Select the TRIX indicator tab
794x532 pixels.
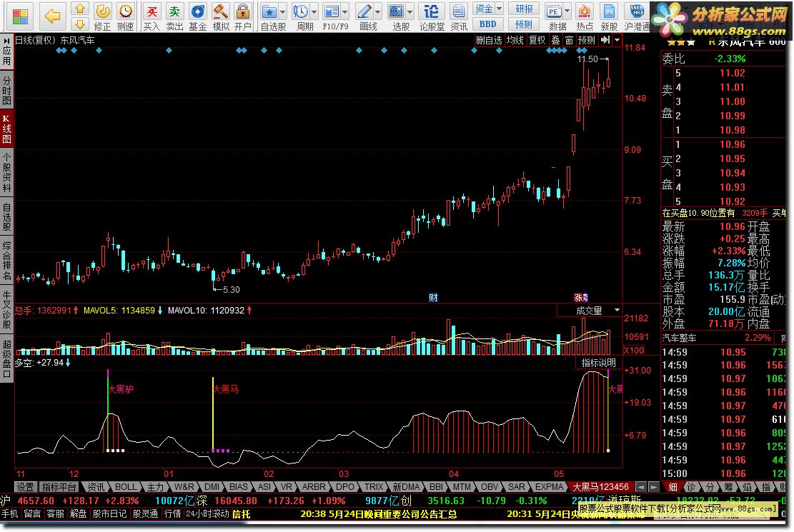pos(374,487)
